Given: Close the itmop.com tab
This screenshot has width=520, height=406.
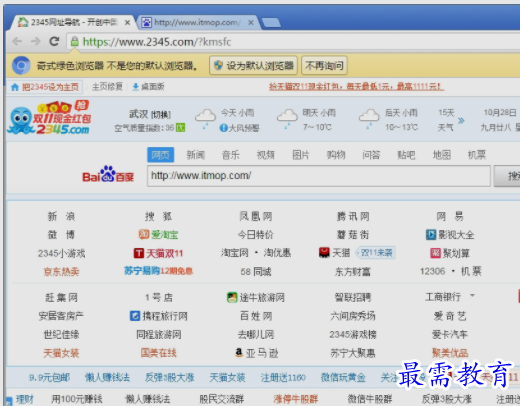Looking at the screenshot, I should pyautogui.click(x=251, y=23).
